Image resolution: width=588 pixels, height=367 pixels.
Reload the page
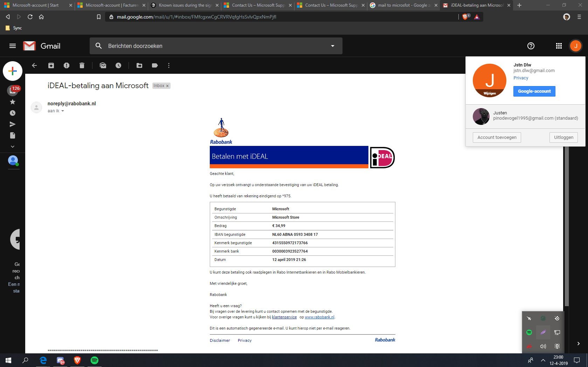point(30,17)
